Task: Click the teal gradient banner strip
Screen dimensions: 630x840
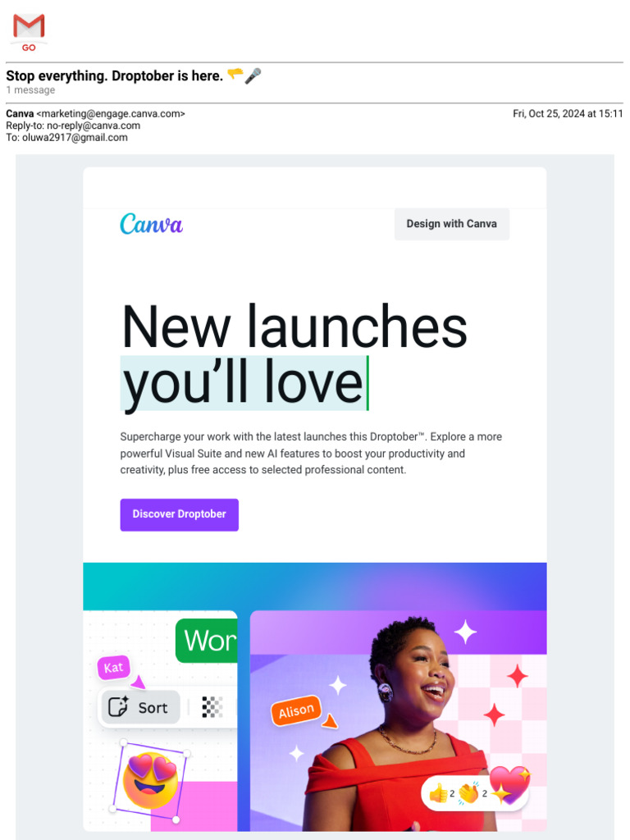Action: pyautogui.click(x=315, y=586)
